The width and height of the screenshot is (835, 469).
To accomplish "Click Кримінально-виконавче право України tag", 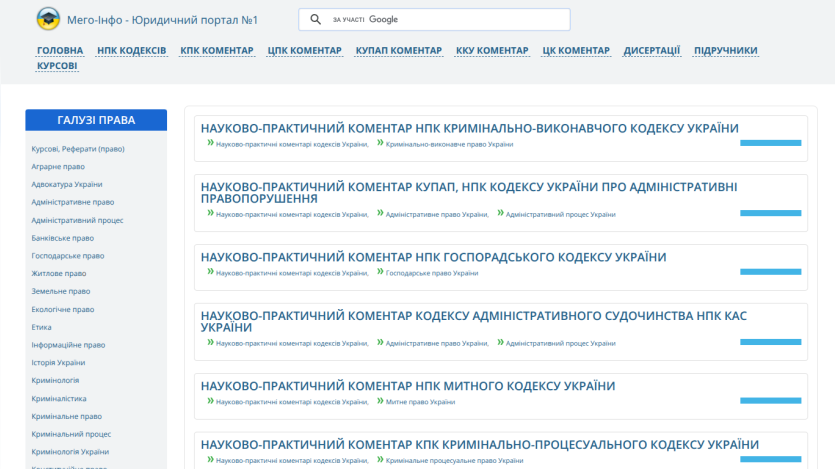I will (x=449, y=144).
